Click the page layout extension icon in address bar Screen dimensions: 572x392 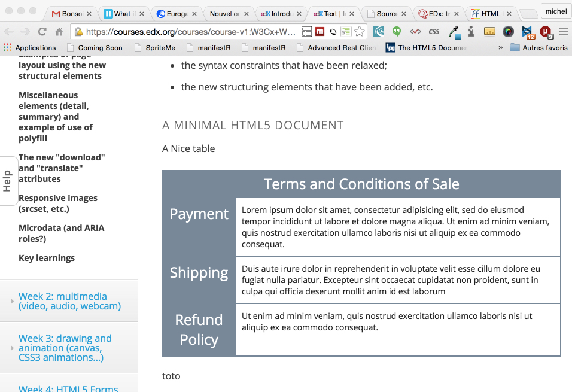(306, 32)
